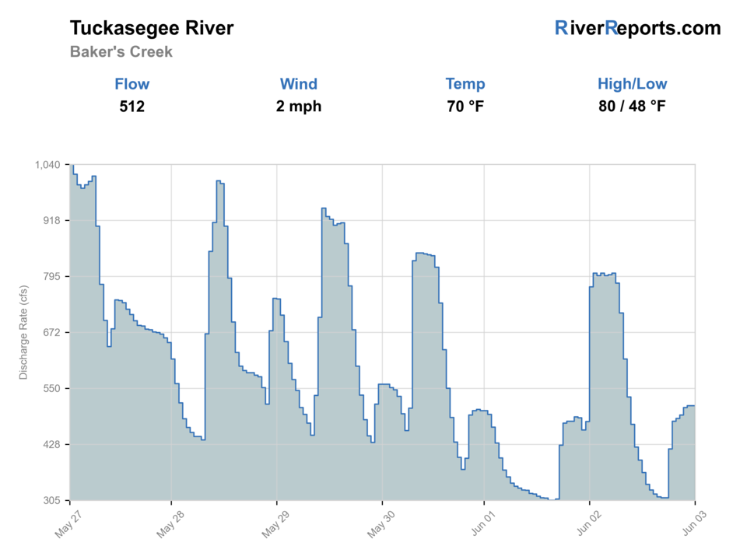The image size is (747, 560).
Task: Click the Wind label
Action: tap(299, 84)
